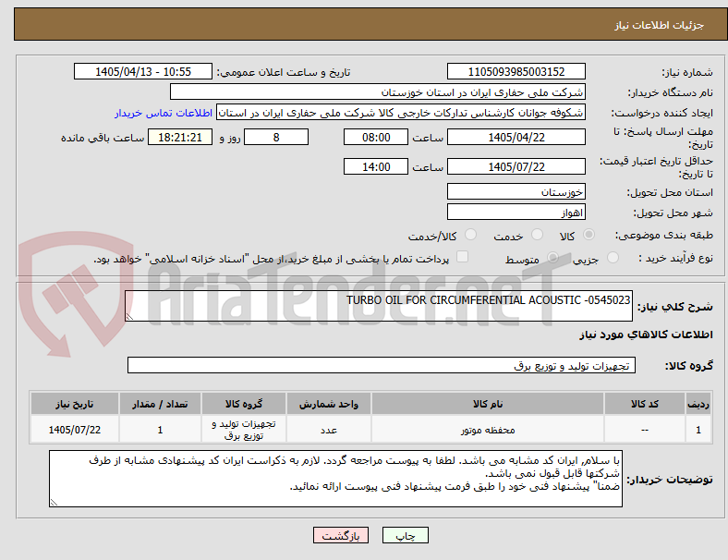
Task: Click the محفظه موتور table cell
Action: [488, 430]
